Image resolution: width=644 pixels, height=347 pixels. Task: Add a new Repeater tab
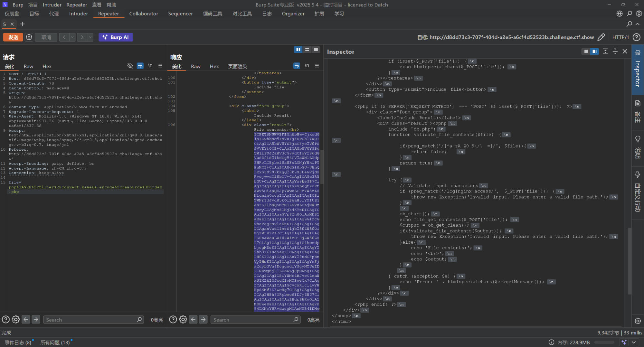pos(22,24)
